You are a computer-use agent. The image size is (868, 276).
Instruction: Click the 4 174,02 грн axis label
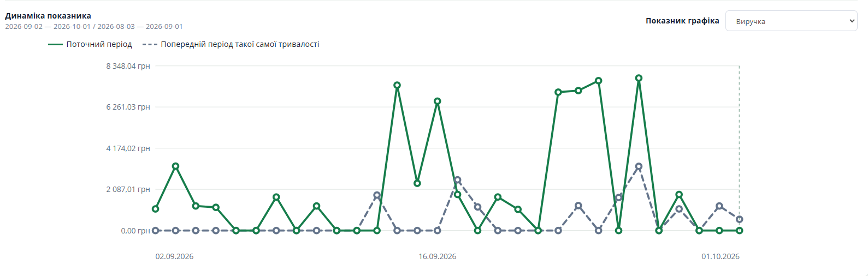click(x=128, y=148)
